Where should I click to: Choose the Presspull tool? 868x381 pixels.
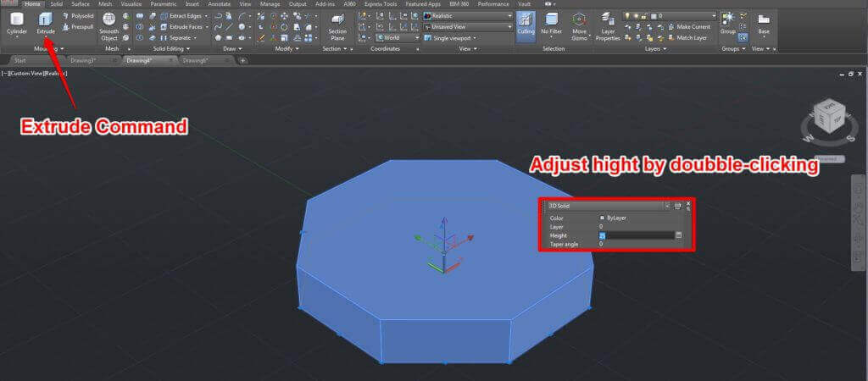pos(77,26)
